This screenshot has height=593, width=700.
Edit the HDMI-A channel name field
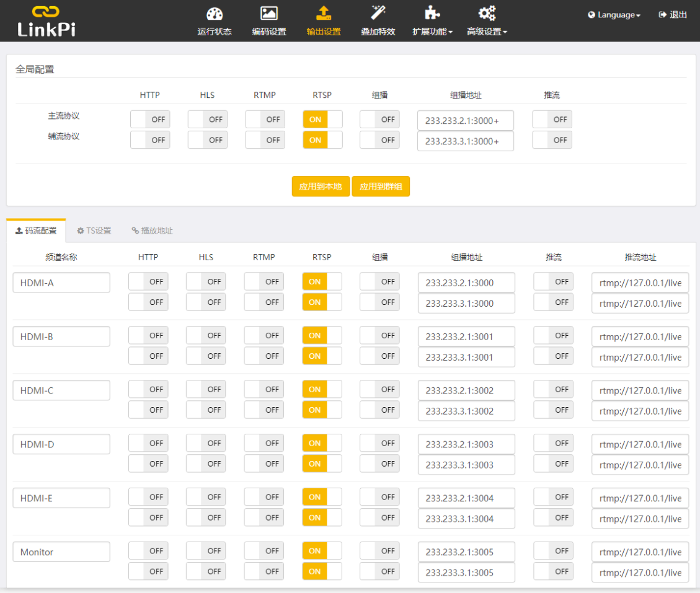click(61, 283)
